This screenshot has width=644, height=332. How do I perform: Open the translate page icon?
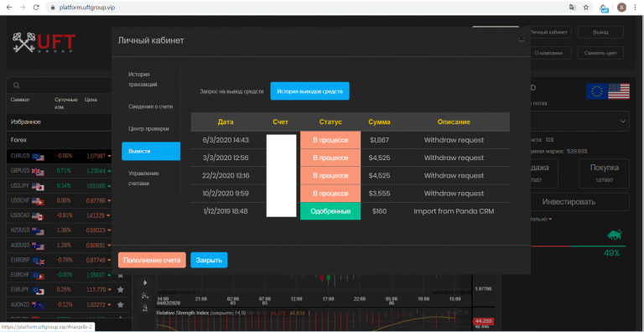(x=573, y=8)
